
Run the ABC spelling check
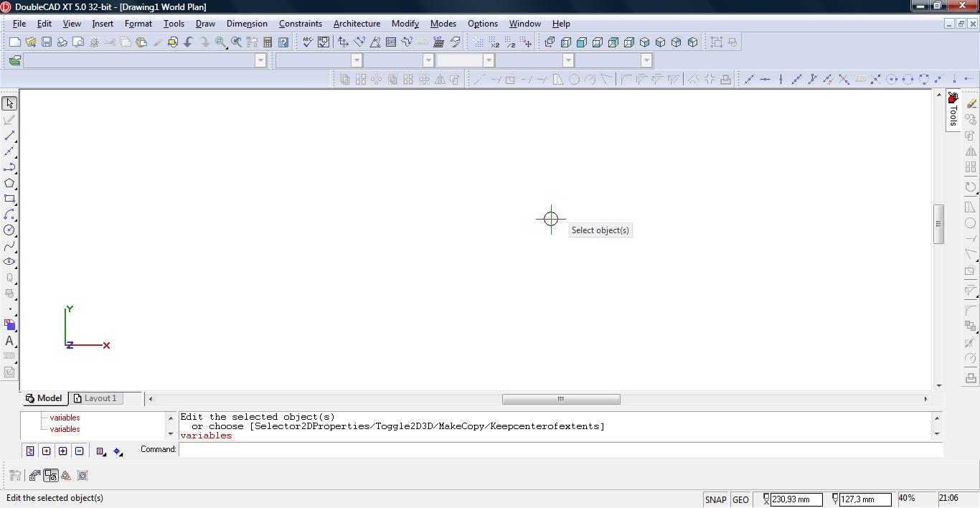pos(308,42)
